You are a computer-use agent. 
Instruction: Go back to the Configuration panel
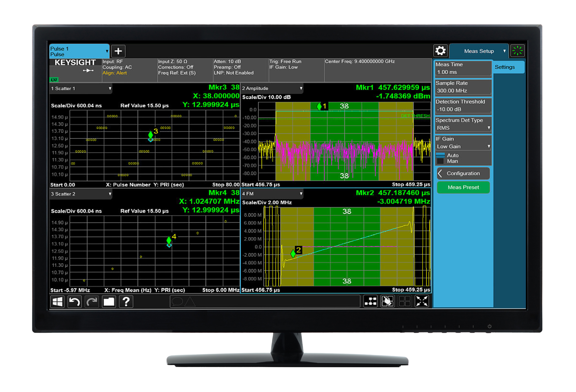(x=463, y=173)
